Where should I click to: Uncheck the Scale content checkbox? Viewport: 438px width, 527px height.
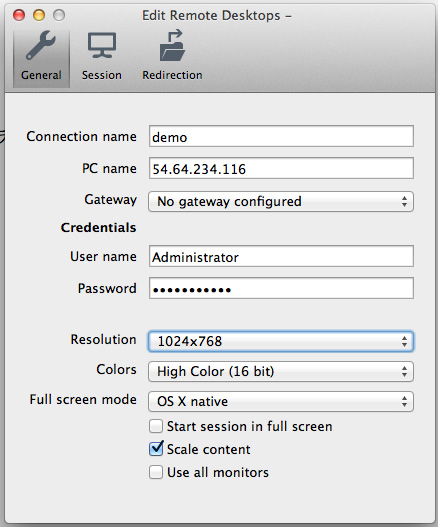click(x=156, y=449)
